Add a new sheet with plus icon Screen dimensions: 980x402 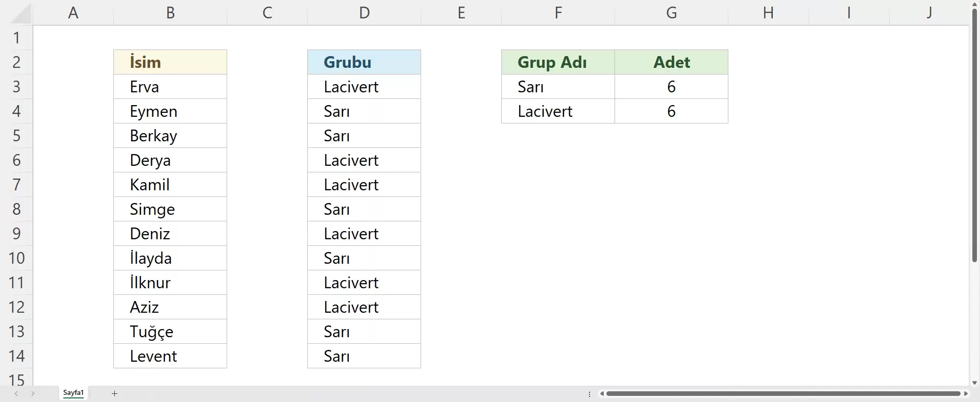(115, 393)
